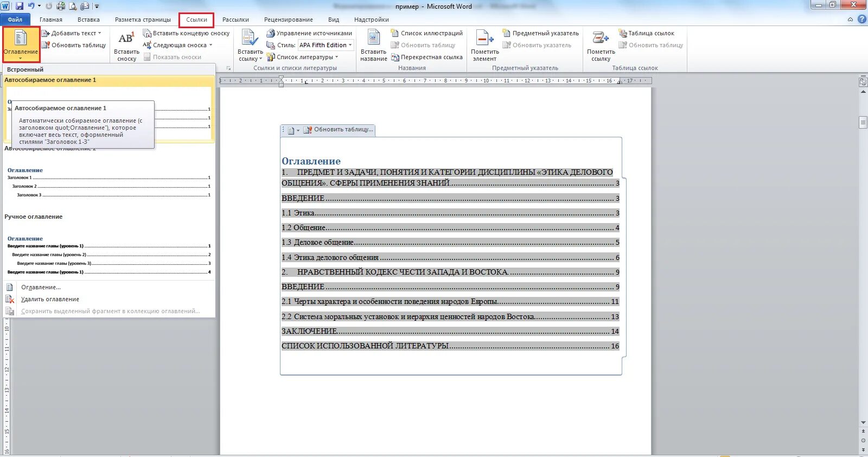868x457 pixels.
Task: Go to the Рецензирование tab
Action: coord(289,20)
